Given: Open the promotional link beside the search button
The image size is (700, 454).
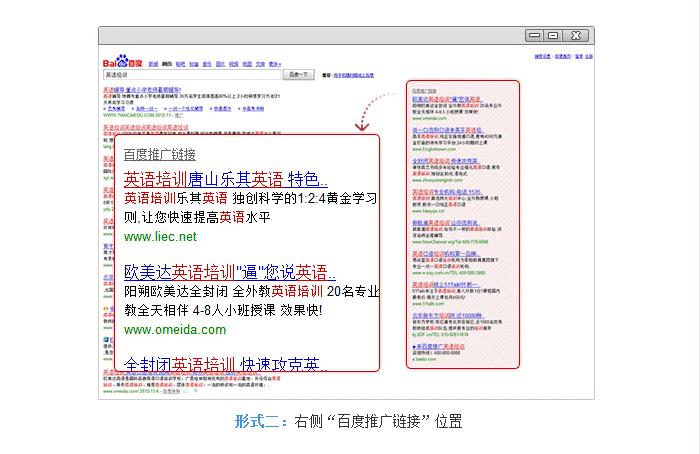Looking at the screenshot, I should 354,75.
